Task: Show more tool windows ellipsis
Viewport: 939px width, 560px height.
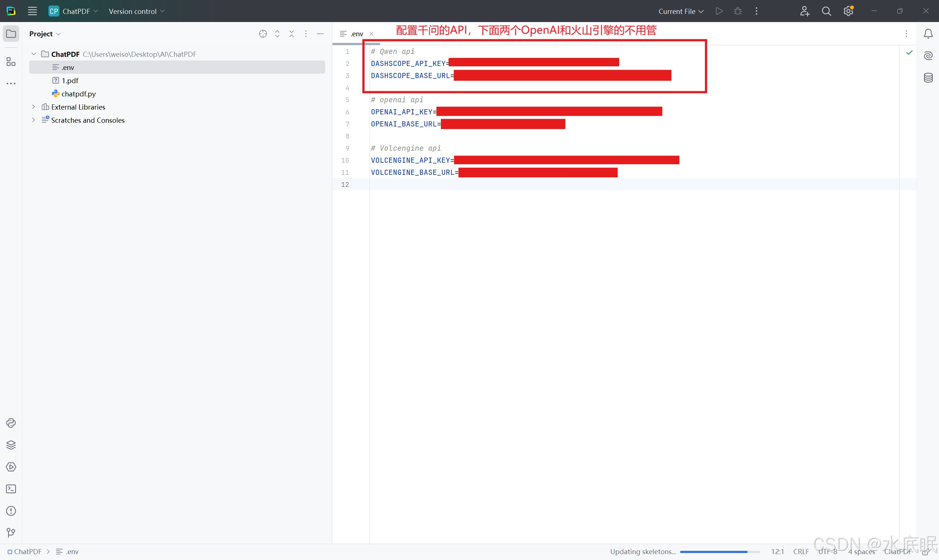Action: tap(11, 84)
